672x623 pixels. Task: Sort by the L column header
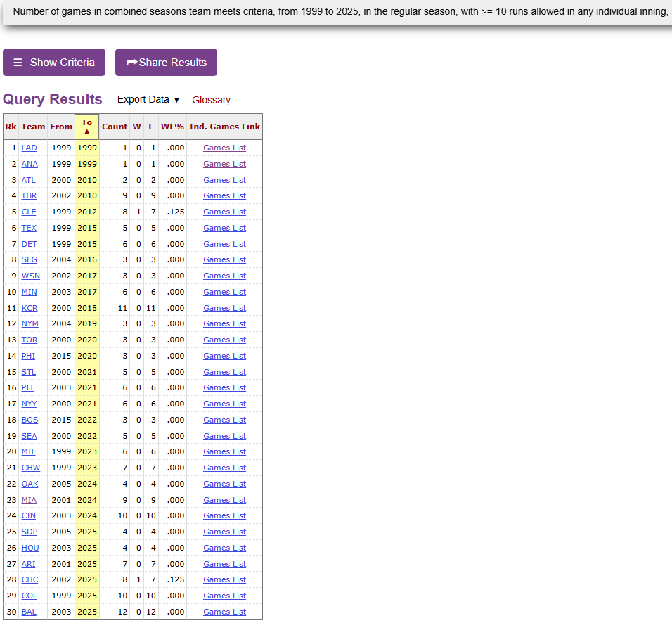(x=151, y=127)
